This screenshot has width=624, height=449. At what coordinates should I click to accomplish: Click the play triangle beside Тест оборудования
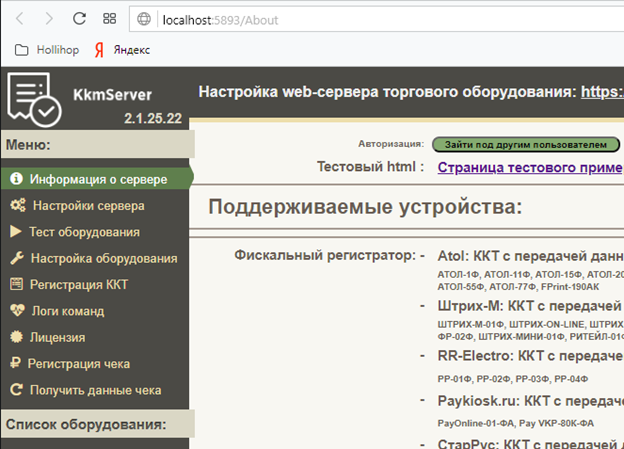coord(16,231)
